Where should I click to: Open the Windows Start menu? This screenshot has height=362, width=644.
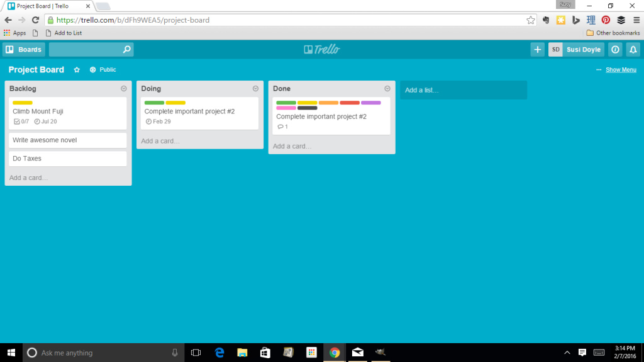(x=11, y=353)
